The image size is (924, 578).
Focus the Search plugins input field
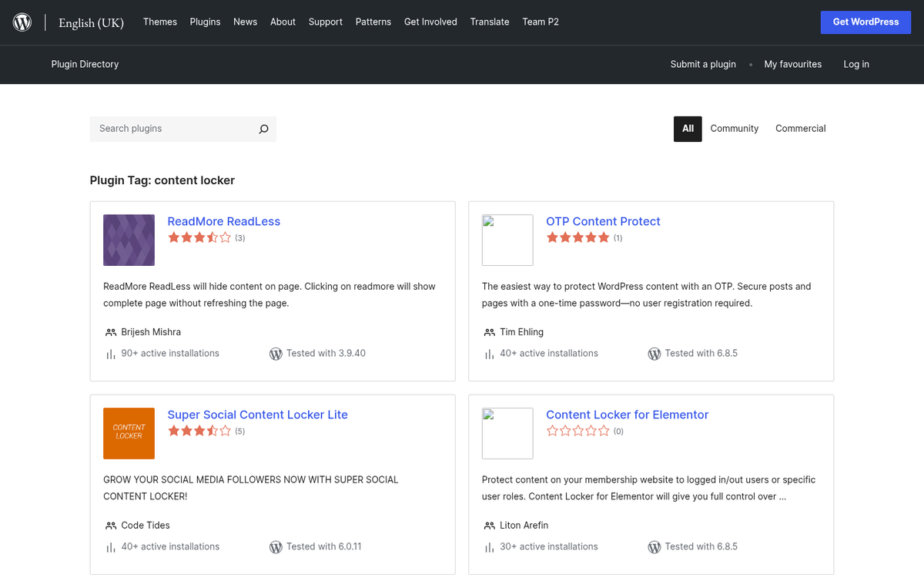coord(173,129)
